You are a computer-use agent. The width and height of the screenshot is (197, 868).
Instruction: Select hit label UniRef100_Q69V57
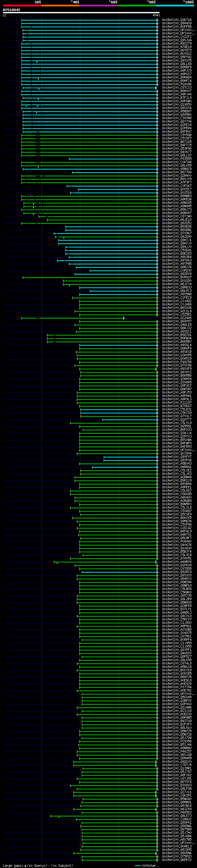177,321
